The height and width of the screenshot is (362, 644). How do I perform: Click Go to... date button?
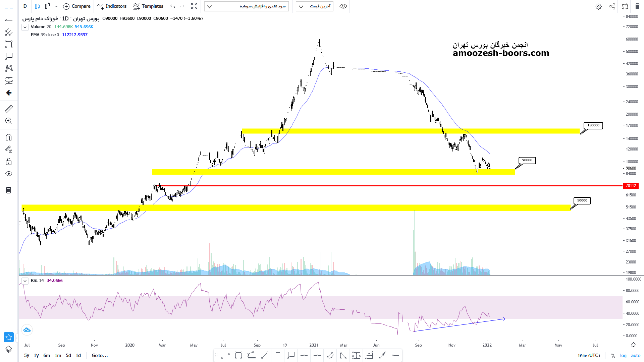pos(100,355)
